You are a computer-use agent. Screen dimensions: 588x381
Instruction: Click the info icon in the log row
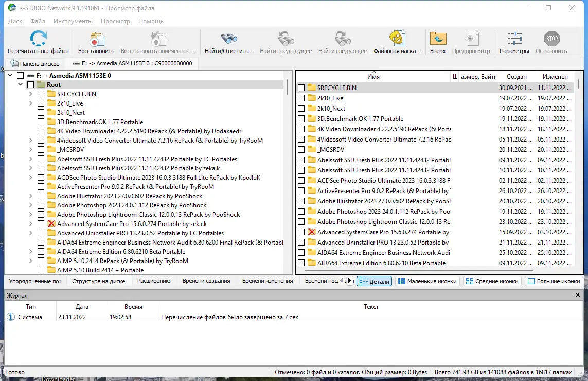click(11, 317)
